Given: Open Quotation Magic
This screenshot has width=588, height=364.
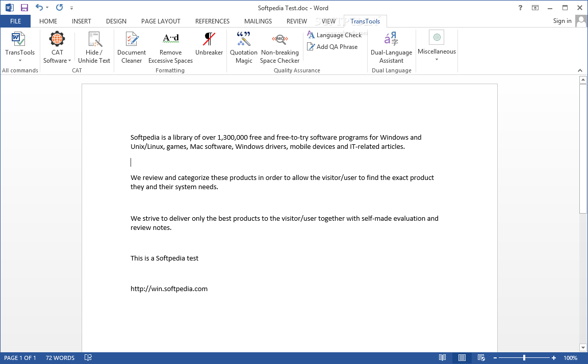Looking at the screenshot, I should pos(243,47).
